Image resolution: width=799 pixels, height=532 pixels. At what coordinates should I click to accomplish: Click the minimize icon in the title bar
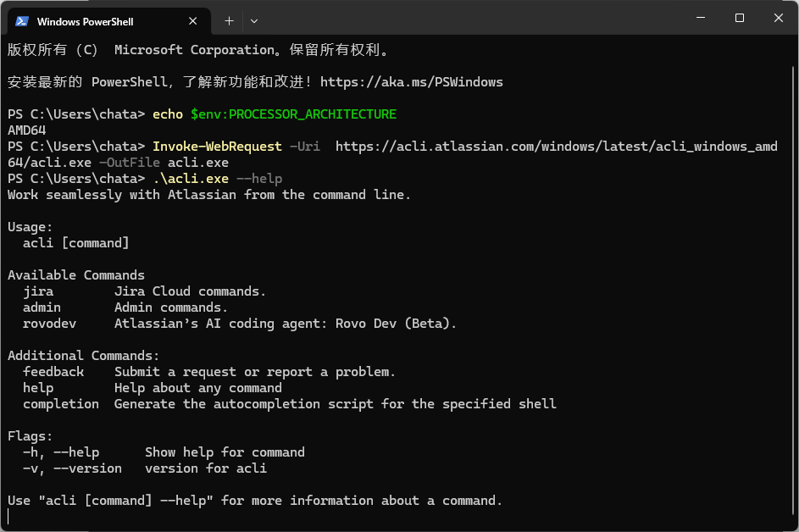pyautogui.click(x=699, y=18)
